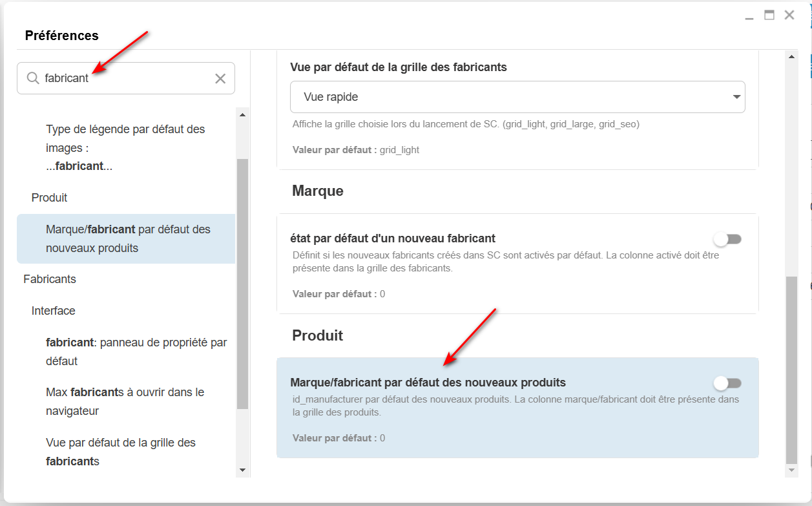This screenshot has height=506, width=812.
Task: Select sidebar item "Marque/fabricant par défaut des nouveaux produits"
Action: (128, 238)
